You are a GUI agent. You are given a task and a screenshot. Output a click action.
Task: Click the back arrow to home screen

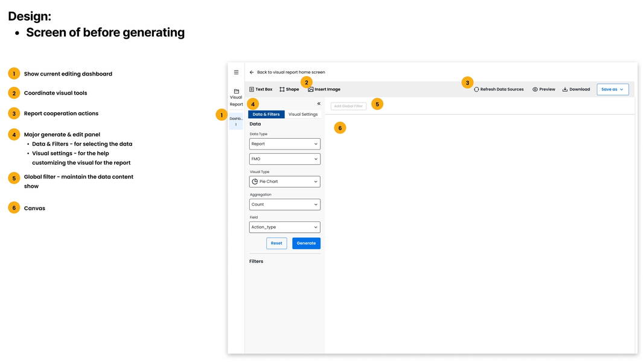(x=252, y=72)
